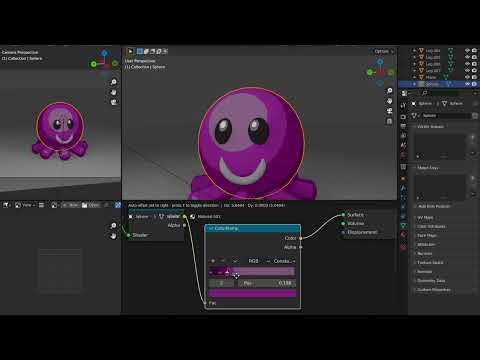Collapse the ColorRamp node with its chevron

point(211,228)
